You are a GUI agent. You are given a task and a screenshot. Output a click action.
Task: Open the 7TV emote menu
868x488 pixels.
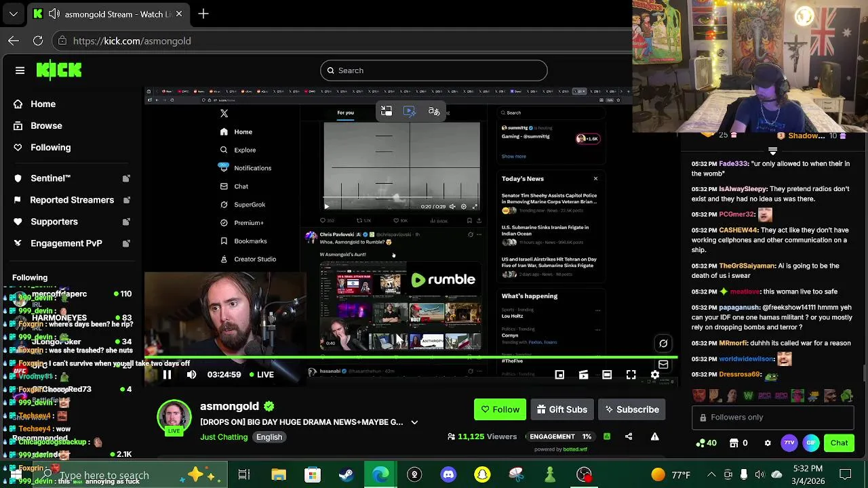pyautogui.click(x=789, y=443)
